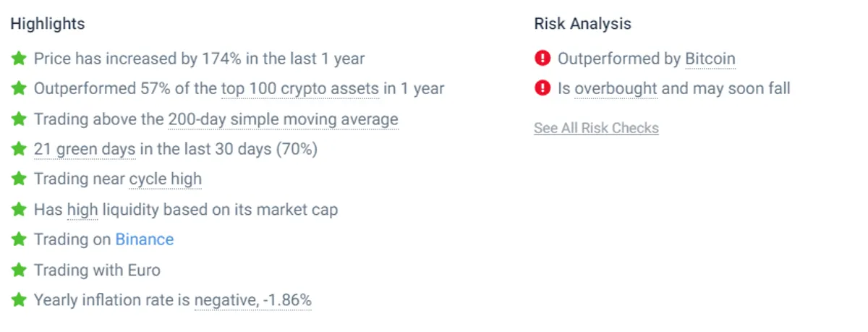Viewport: 868px width, 332px height.
Task: Click the green star beside Trading near cycle high
Action: point(19,179)
